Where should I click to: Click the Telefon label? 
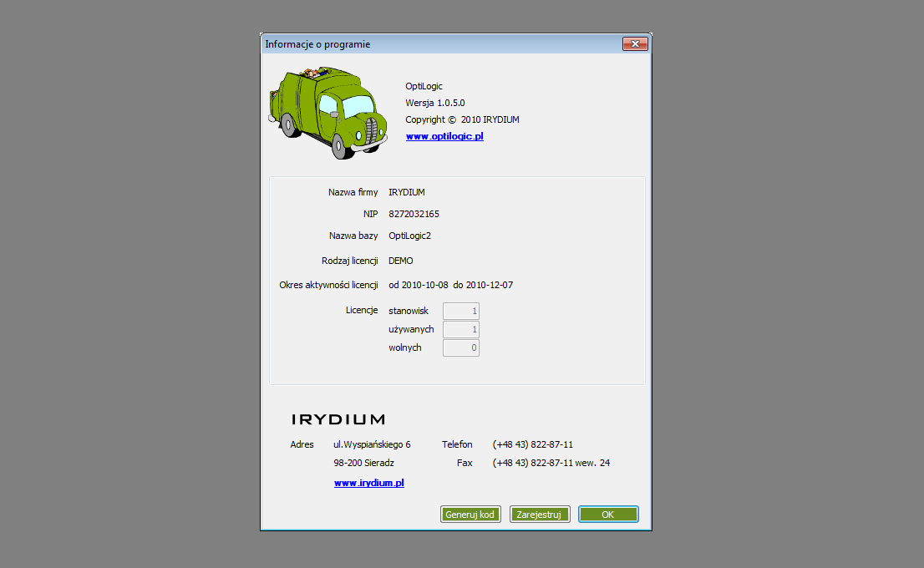pos(457,444)
